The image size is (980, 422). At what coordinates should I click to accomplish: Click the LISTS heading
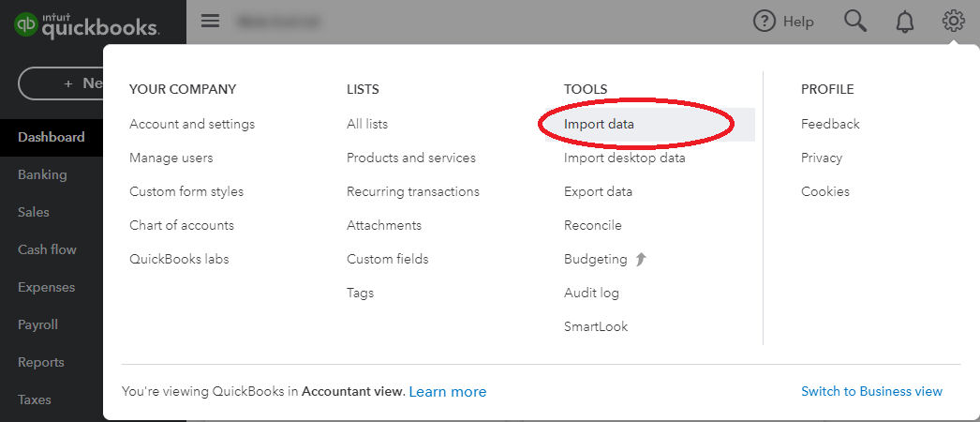363,89
